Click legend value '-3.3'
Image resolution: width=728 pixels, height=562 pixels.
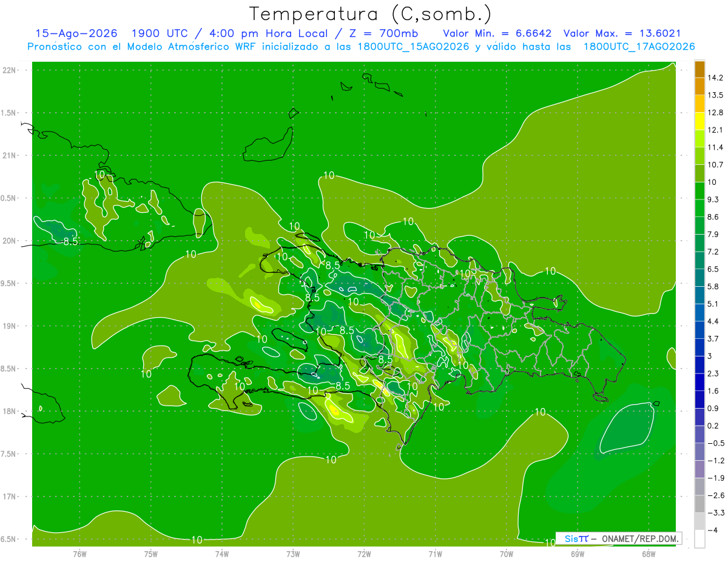[x=715, y=513]
